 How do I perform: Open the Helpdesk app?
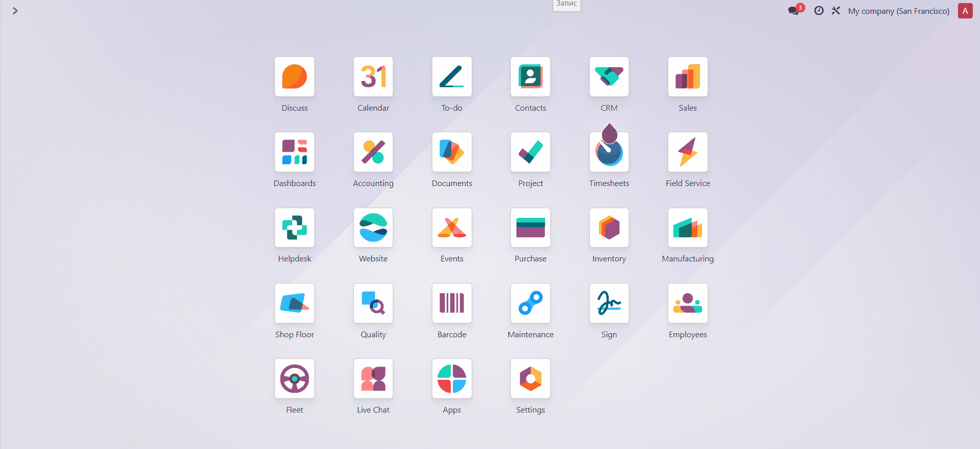(x=294, y=228)
